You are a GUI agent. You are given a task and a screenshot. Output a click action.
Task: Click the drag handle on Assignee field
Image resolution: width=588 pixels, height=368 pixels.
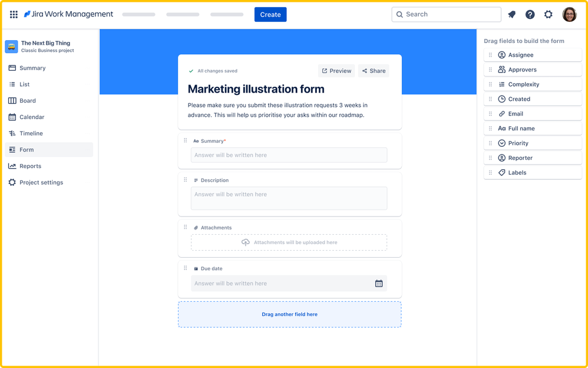pyautogui.click(x=490, y=55)
